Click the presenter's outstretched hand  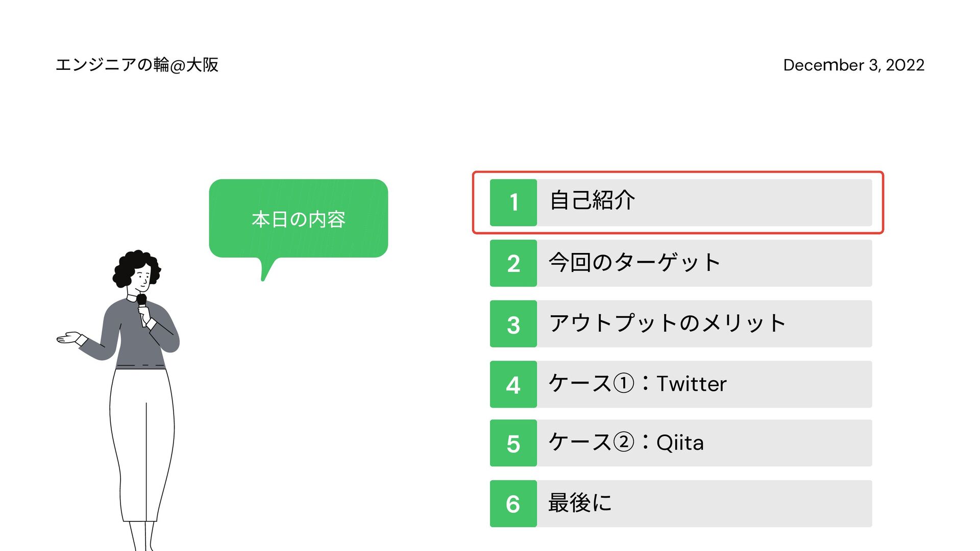click(x=69, y=338)
